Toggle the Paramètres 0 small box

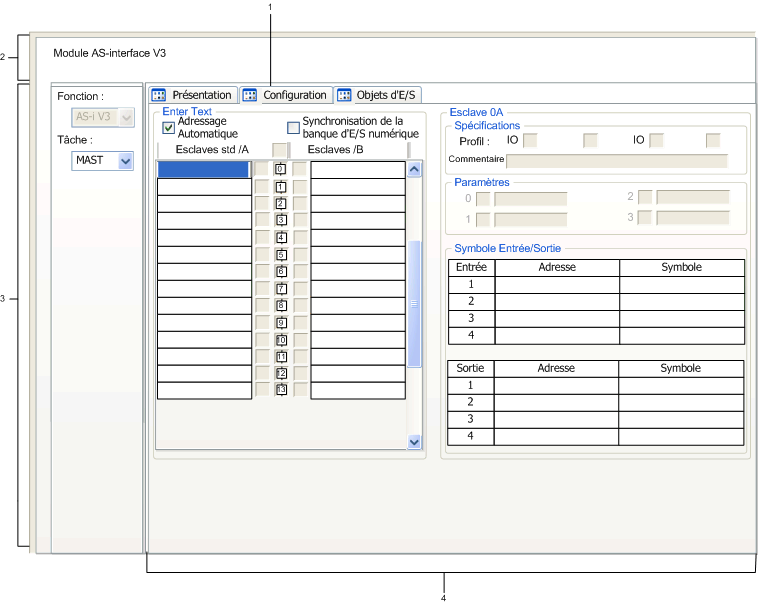coord(483,199)
